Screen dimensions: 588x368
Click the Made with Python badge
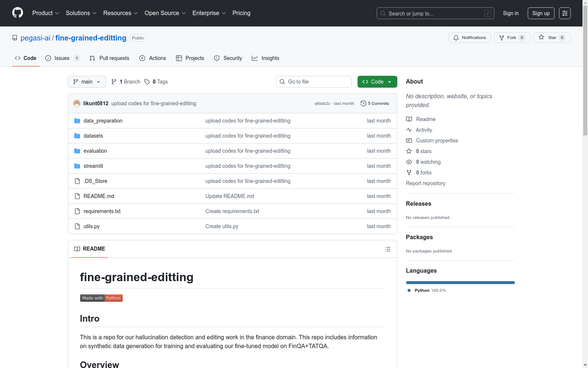tap(101, 298)
